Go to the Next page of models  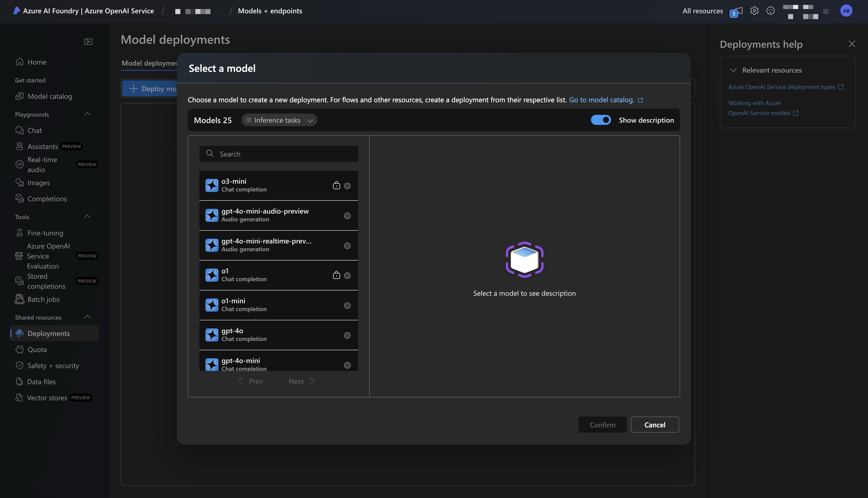pyautogui.click(x=301, y=381)
